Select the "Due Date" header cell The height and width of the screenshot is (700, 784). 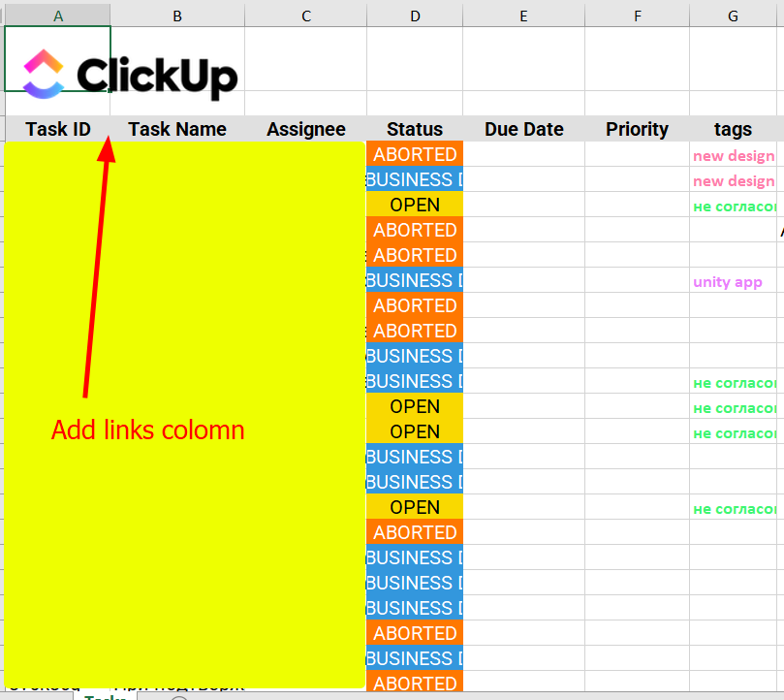pyautogui.click(x=523, y=129)
